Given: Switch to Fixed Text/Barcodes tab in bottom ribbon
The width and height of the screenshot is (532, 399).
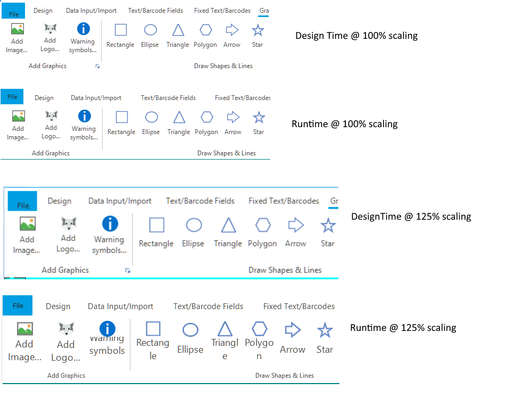Looking at the screenshot, I should click(x=299, y=306).
